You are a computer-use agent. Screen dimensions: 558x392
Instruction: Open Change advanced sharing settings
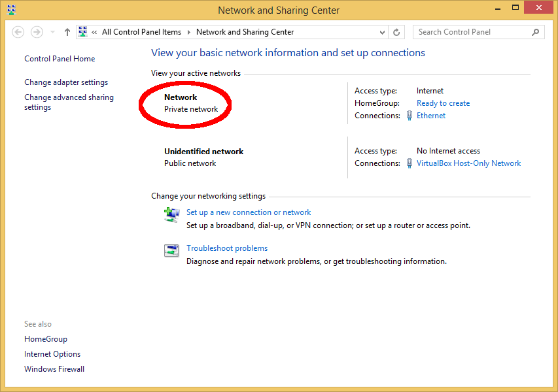pyautogui.click(x=69, y=102)
